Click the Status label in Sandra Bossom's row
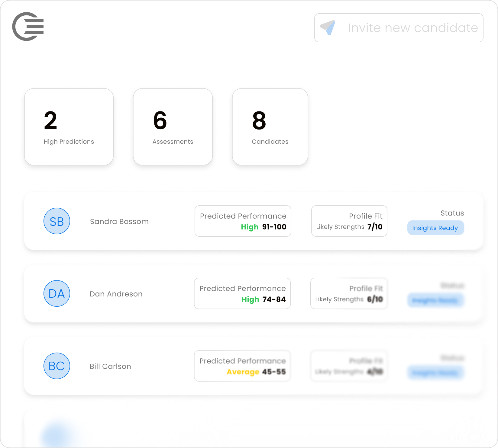Viewport: 498px width, 448px height. [452, 213]
